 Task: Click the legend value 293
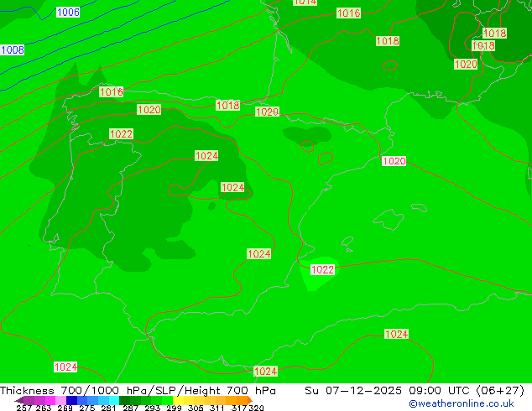point(153,408)
